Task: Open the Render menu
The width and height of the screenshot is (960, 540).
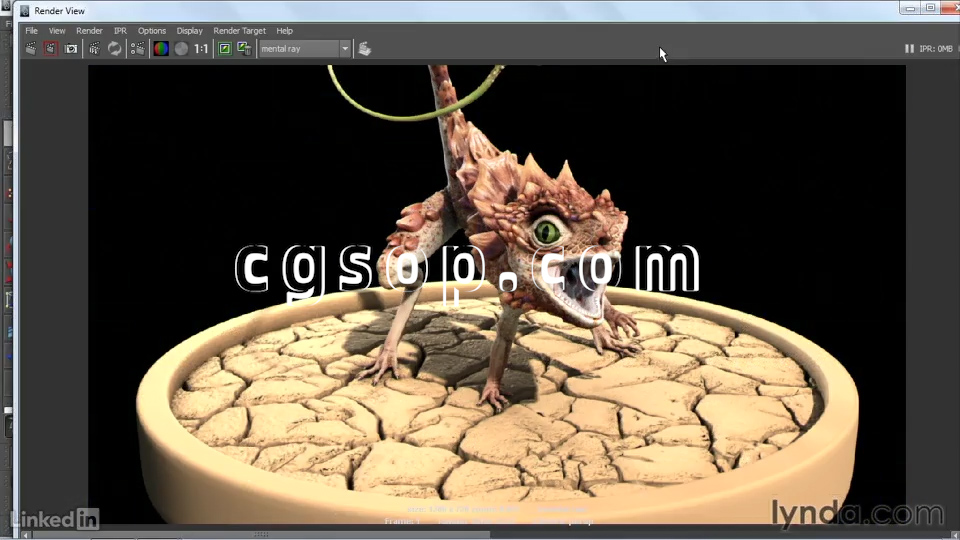Action: click(89, 31)
